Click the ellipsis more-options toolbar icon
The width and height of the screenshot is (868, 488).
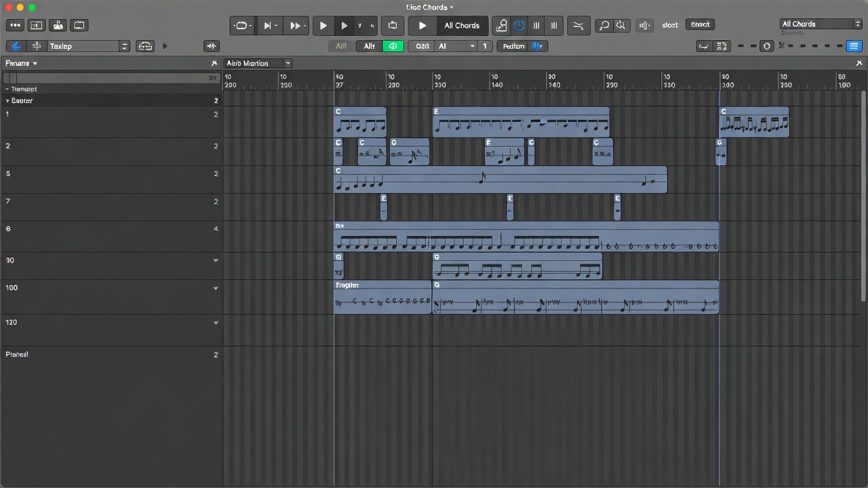click(14, 26)
